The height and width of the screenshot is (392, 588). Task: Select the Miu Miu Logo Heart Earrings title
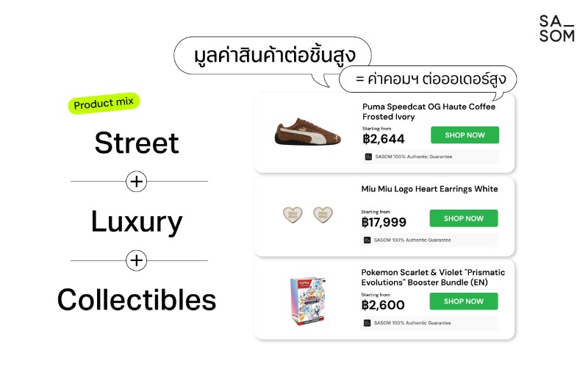coord(429,189)
